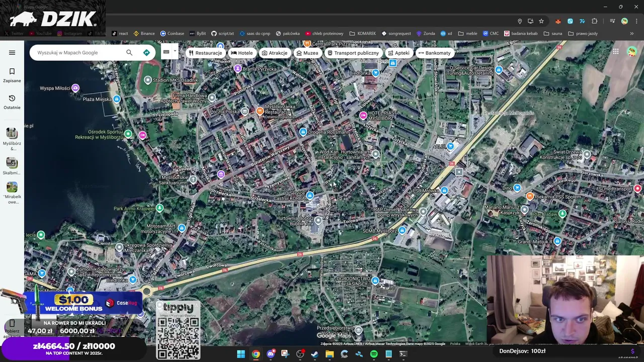The height and width of the screenshot is (362, 644).
Task: Open the Chrome extensions puzzle icon
Action: coord(594,21)
